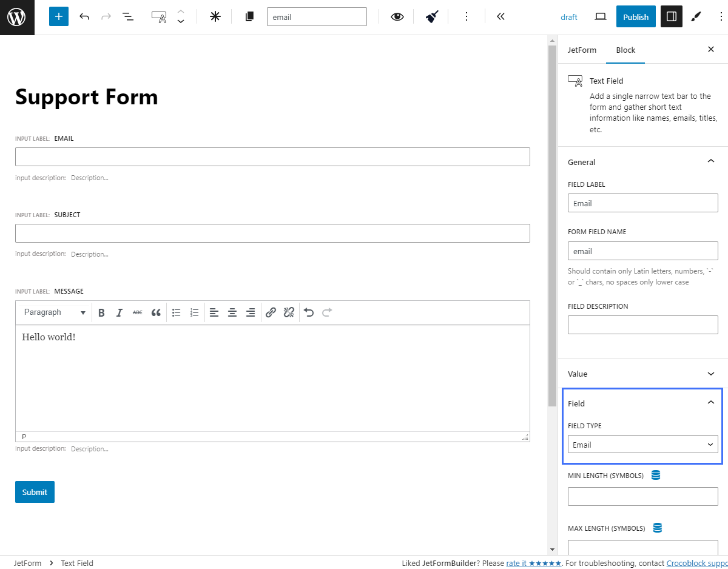
Task: Open the block inserter plus button
Action: 59,17
